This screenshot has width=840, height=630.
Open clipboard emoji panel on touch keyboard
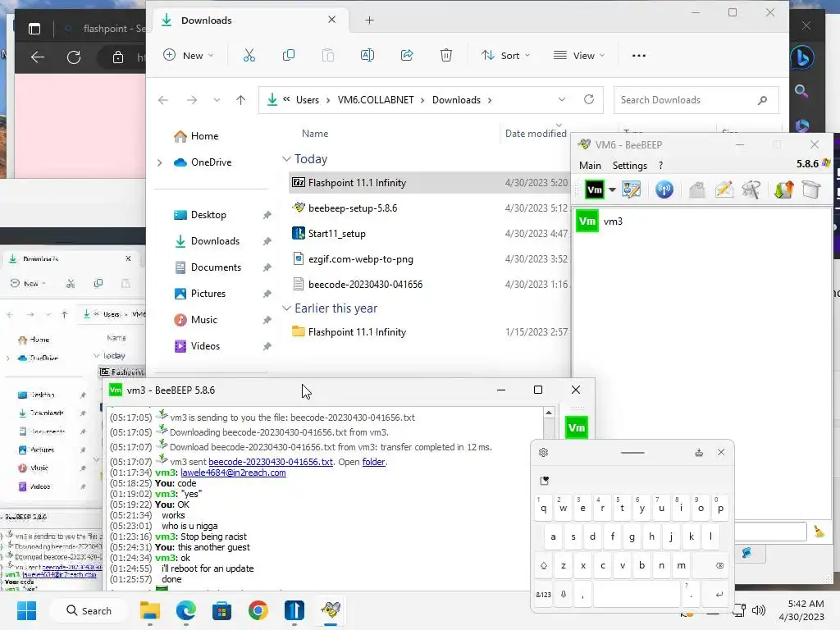point(545,481)
